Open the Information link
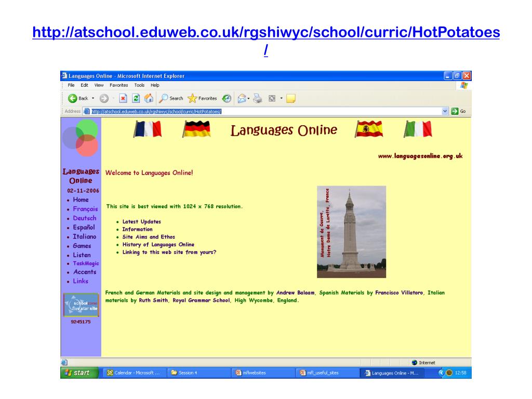Screen dimensions: 532x399 [137, 229]
